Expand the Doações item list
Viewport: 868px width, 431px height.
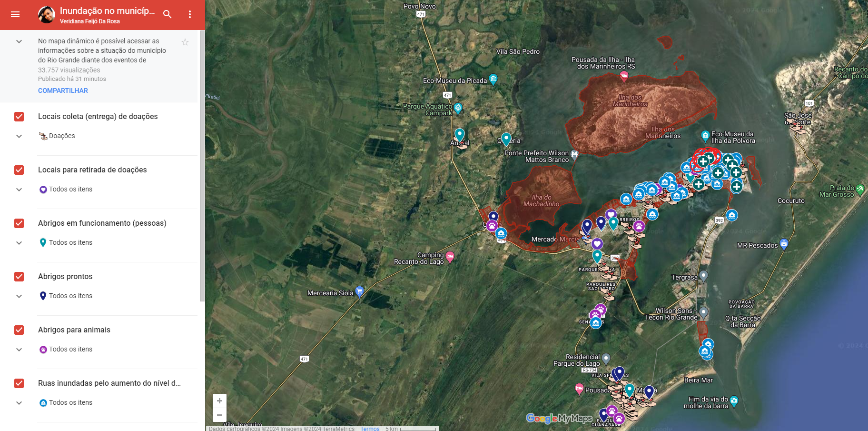coord(19,136)
